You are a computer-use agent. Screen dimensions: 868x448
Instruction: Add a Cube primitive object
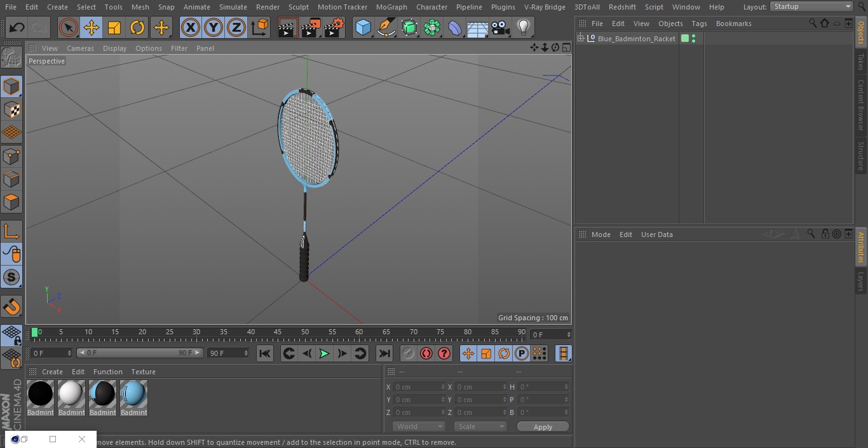click(363, 27)
